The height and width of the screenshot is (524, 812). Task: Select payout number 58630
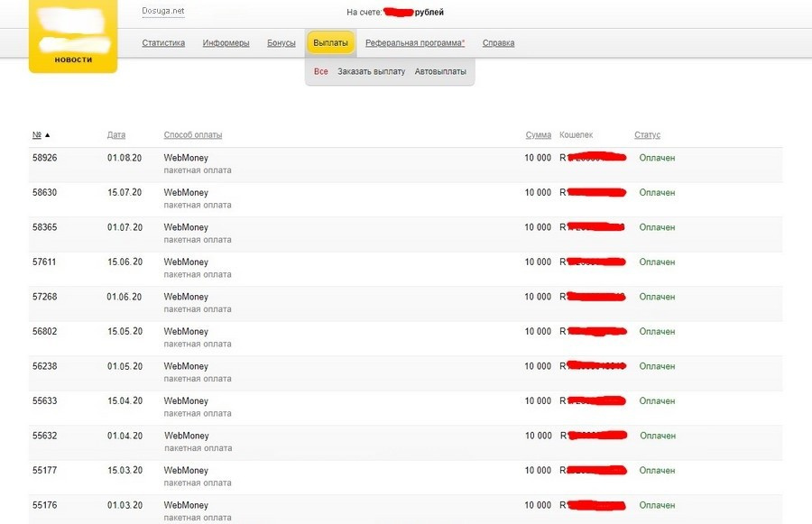(x=44, y=192)
